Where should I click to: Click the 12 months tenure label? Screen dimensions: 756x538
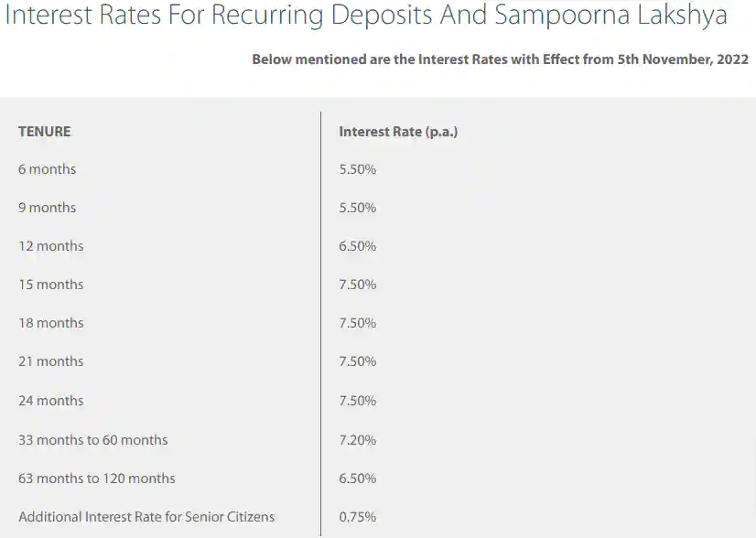click(50, 246)
